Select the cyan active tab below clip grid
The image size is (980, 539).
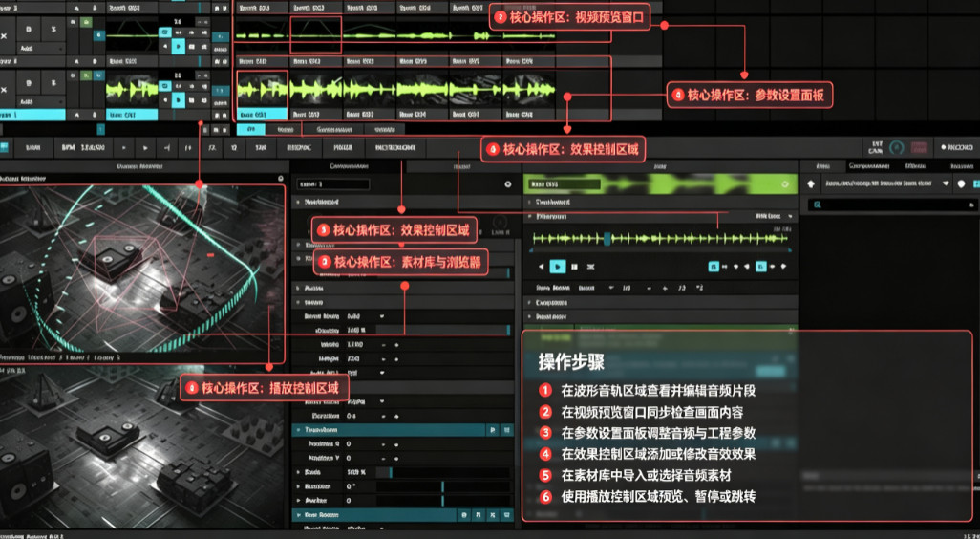(251, 129)
